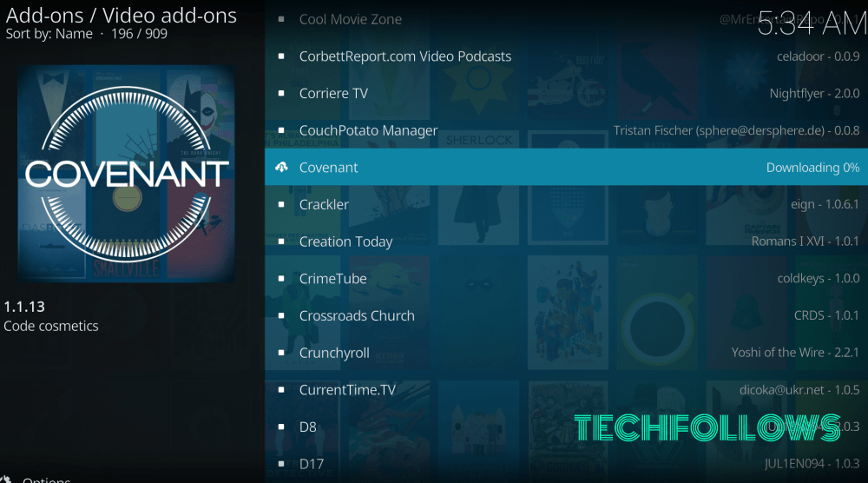Click the bullet icon beside D8
This screenshot has width=868, height=483.
(281, 427)
